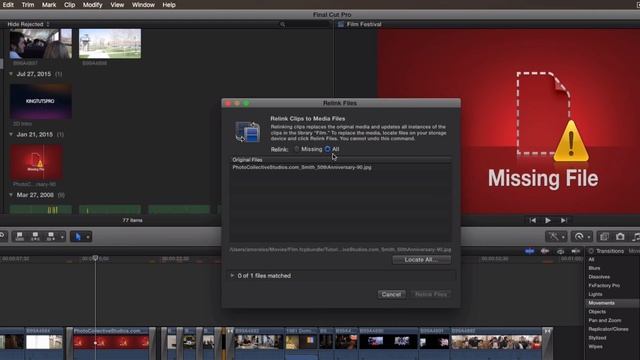Open the Modify menu

pos(93,5)
